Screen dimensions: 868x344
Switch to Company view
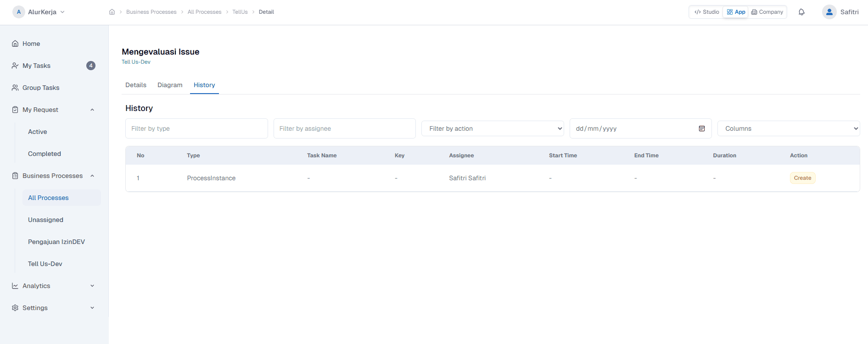click(x=767, y=12)
